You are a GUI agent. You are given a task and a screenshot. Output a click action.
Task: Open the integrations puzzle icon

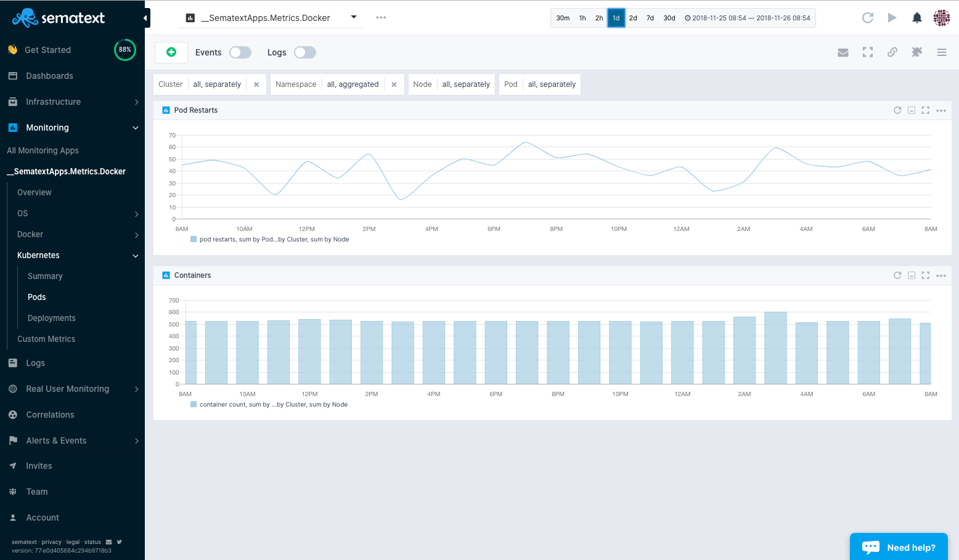click(x=917, y=52)
